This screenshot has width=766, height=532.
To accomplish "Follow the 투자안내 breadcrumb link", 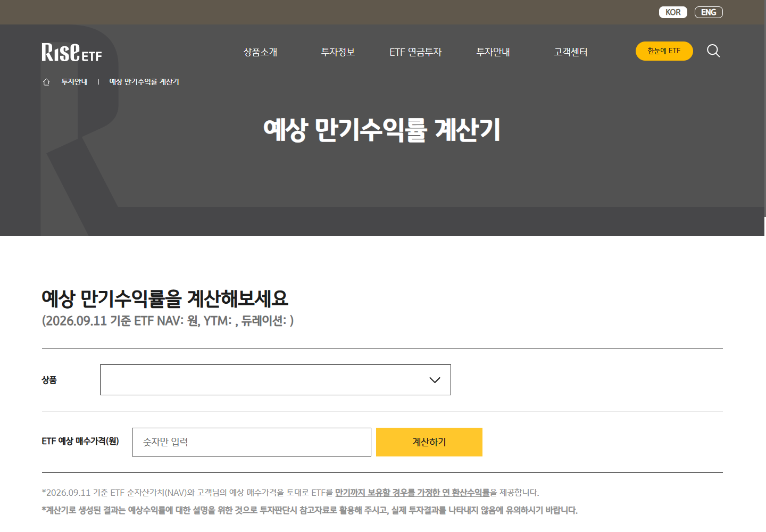I will click(x=74, y=82).
